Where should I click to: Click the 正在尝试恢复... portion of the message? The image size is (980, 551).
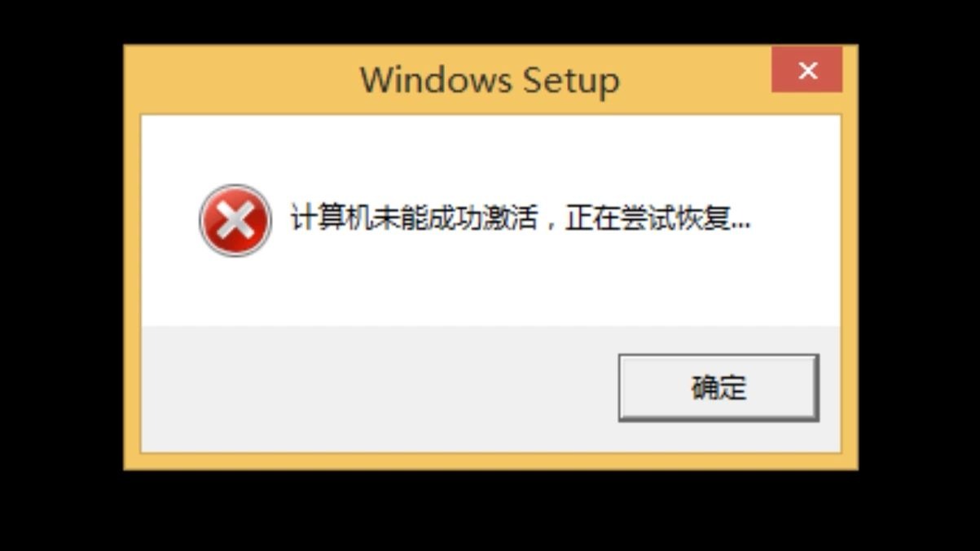658,219
